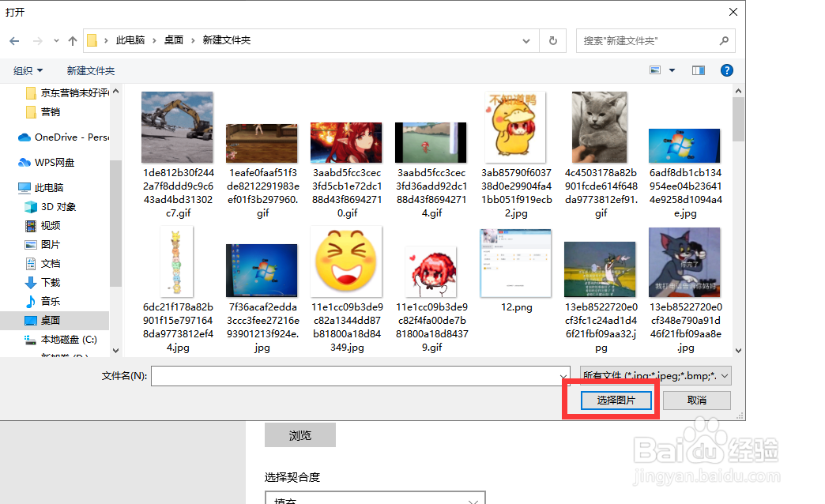Select 11e1cc09b3de9...9.gif chibi thumbnail
Viewport: 825px width, 504px height.
click(431, 272)
